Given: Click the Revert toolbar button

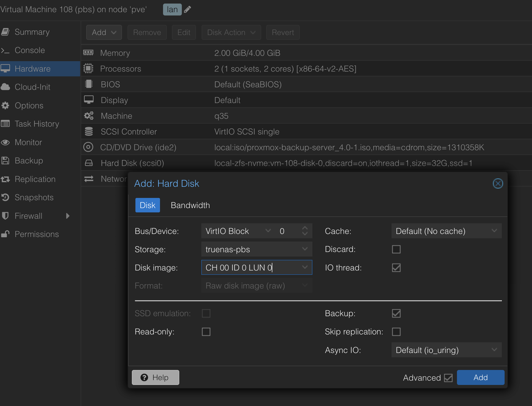Looking at the screenshot, I should tap(283, 32).
